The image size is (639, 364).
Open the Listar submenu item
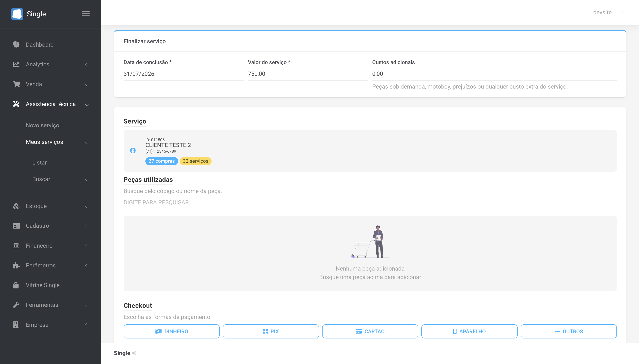point(39,162)
